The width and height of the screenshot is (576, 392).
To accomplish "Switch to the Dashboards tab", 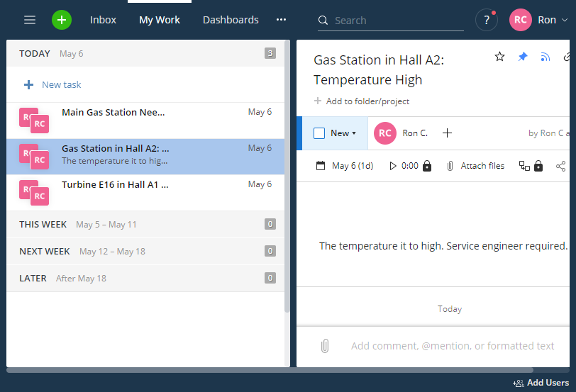I will click(231, 20).
